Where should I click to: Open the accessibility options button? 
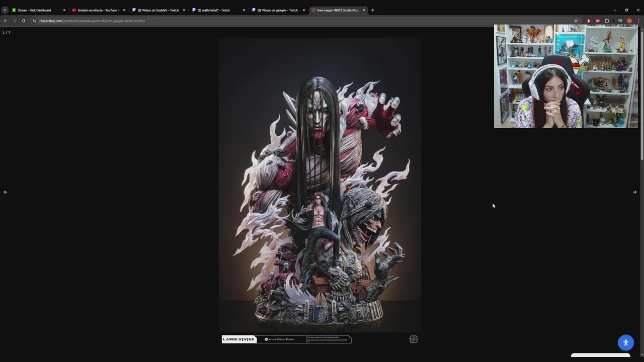626,342
